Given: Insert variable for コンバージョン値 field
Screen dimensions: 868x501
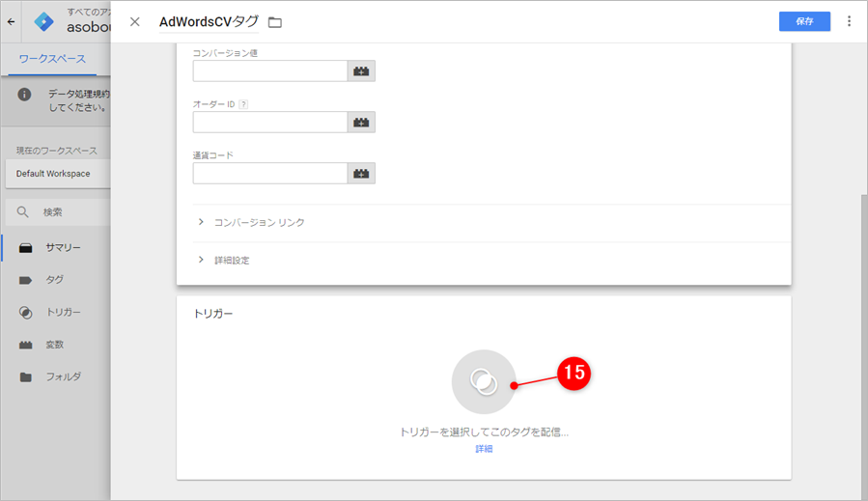Looking at the screenshot, I should 361,70.
